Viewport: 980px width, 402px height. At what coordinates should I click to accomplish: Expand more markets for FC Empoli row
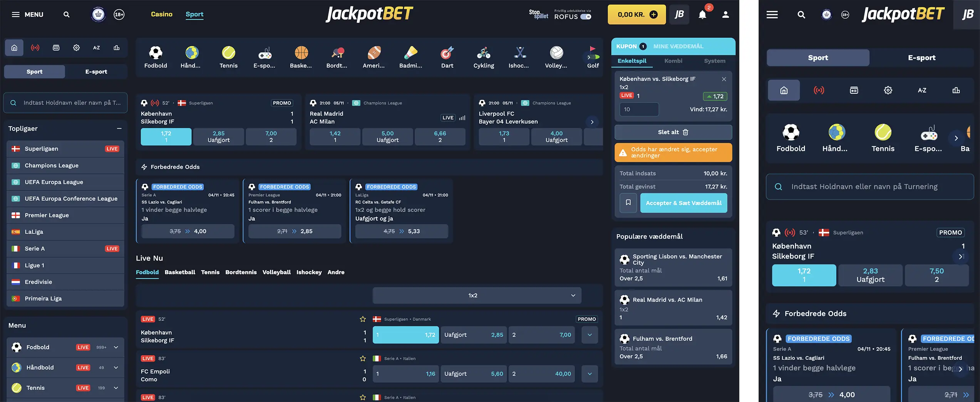tap(590, 374)
